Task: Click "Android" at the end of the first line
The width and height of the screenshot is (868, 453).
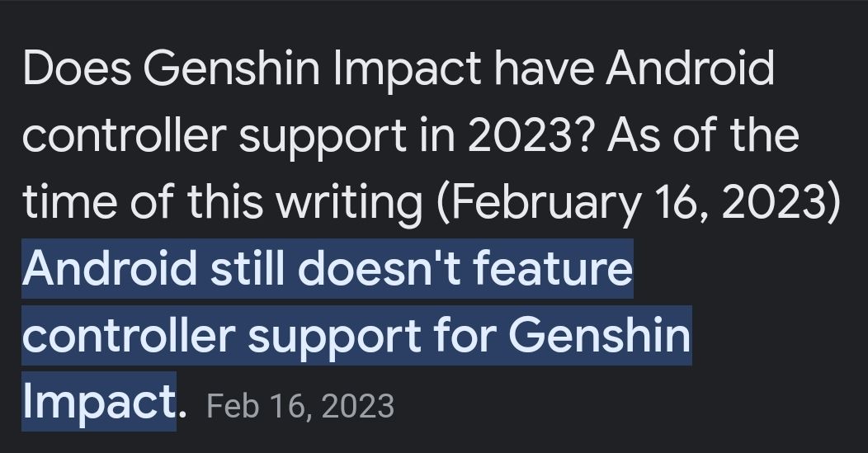Action: pyautogui.click(x=691, y=68)
